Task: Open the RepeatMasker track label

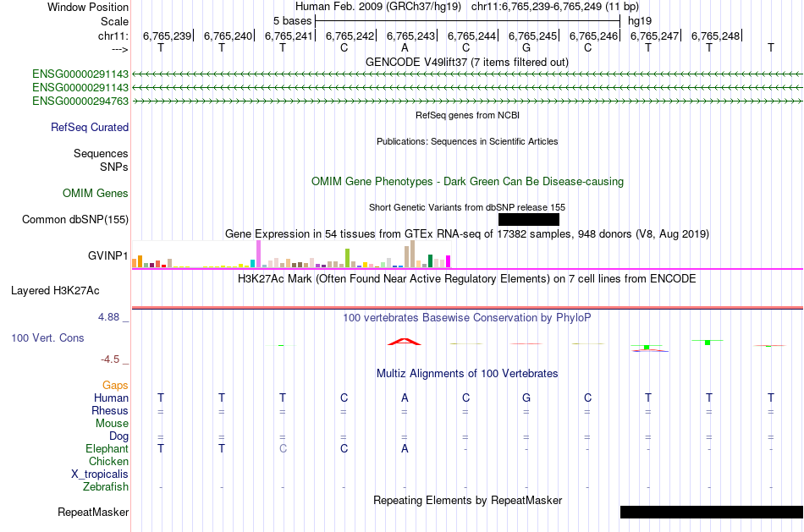Action: (x=93, y=512)
